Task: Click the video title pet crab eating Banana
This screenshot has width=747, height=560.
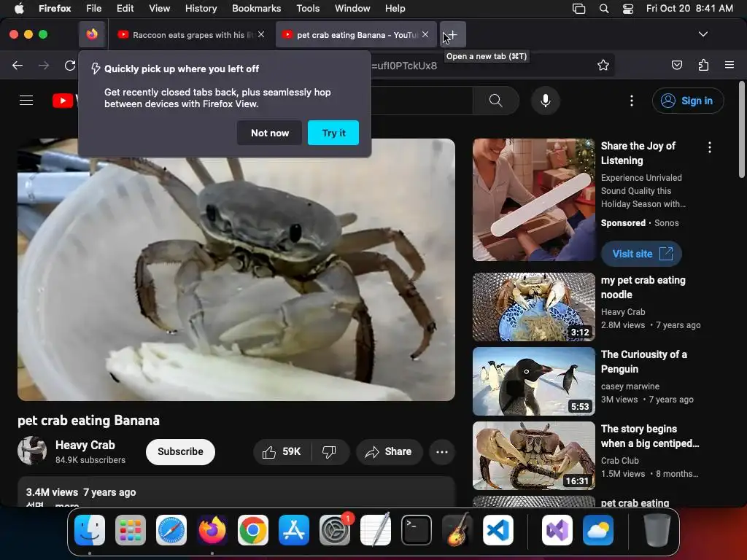Action: point(88,421)
